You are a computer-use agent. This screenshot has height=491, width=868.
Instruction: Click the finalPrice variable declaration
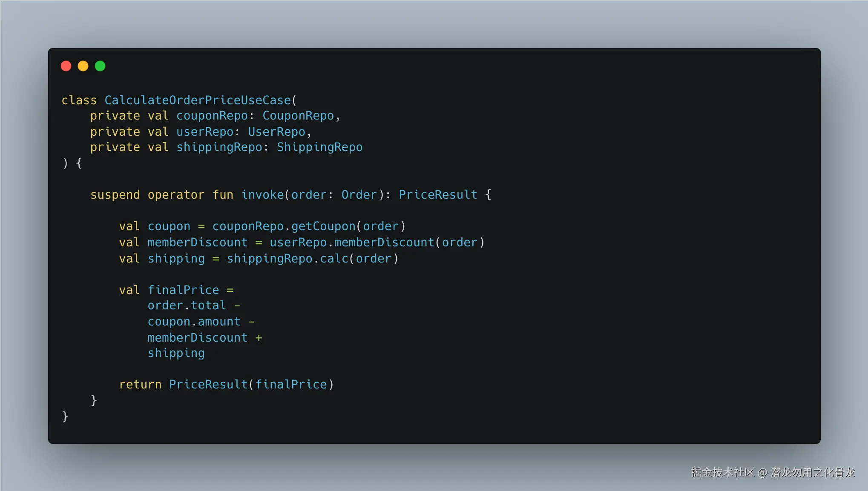click(x=183, y=290)
